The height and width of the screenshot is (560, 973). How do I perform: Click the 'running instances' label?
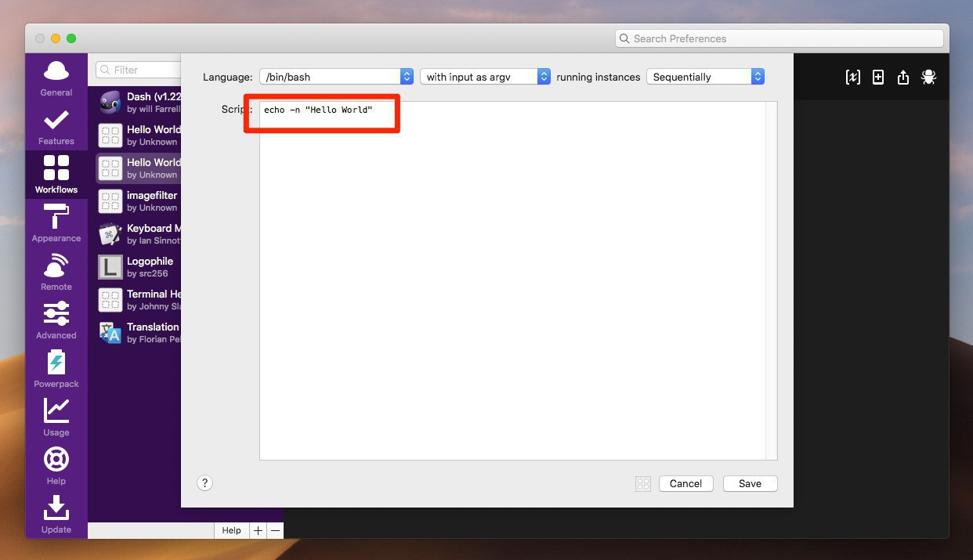(599, 77)
